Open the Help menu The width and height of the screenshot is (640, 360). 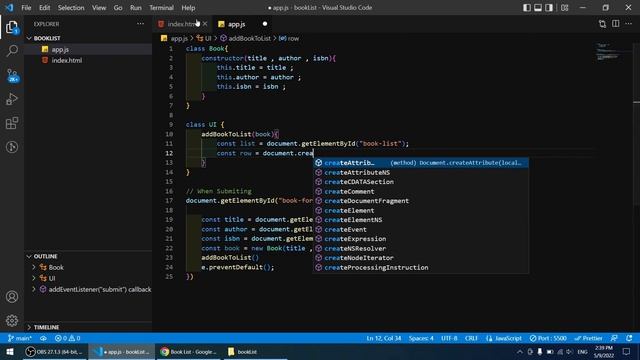click(x=188, y=7)
